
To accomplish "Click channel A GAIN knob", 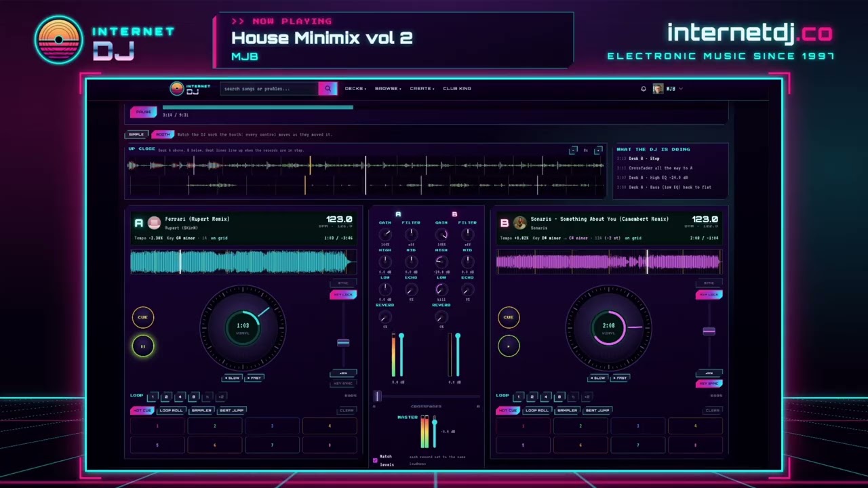I will coord(384,235).
